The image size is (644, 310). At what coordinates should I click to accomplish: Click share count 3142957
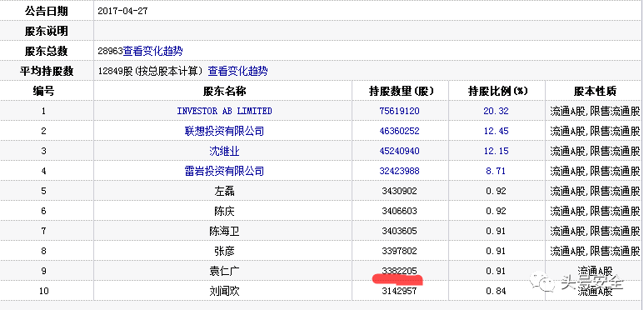pyautogui.click(x=400, y=291)
